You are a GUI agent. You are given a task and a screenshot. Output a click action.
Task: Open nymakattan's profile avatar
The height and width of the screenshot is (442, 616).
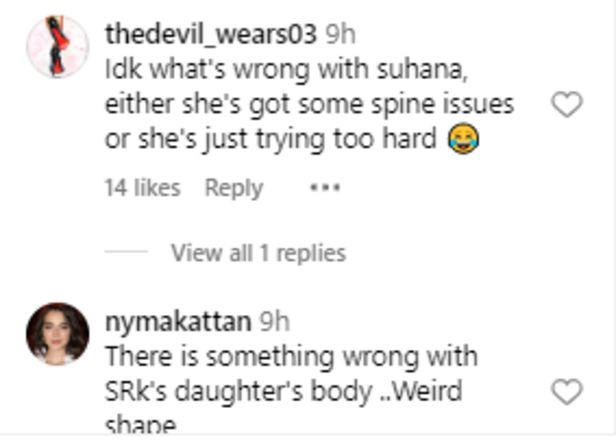(58, 334)
